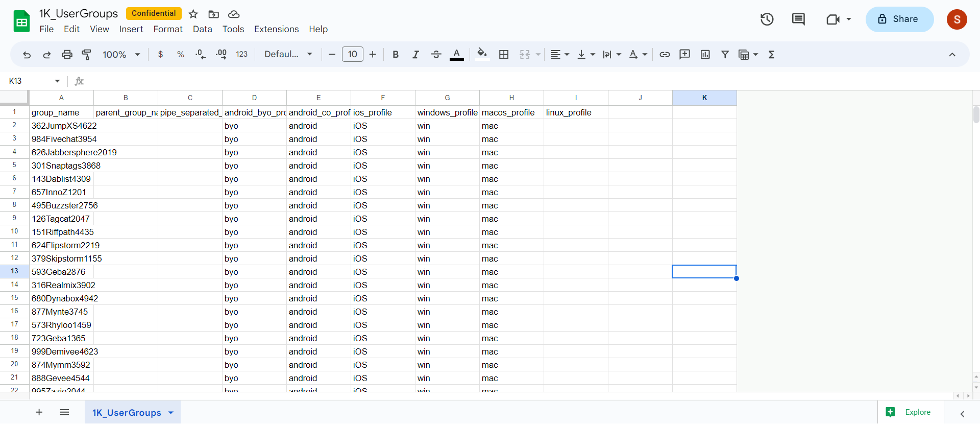This screenshot has height=424, width=980.
Task: Click the undo arrow icon
Action: tap(27, 55)
